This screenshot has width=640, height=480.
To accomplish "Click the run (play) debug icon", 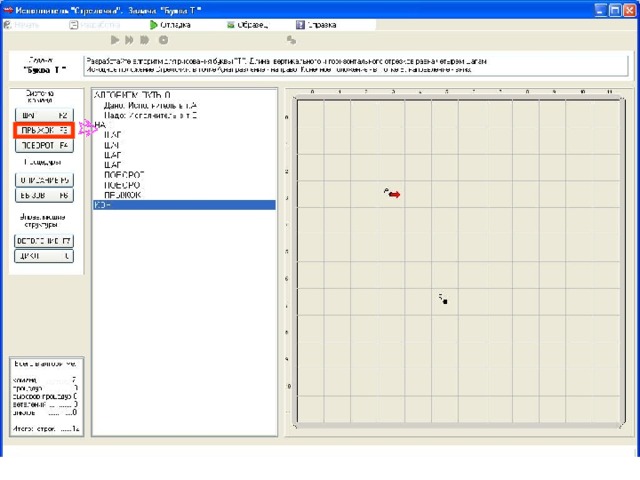I will (115, 40).
